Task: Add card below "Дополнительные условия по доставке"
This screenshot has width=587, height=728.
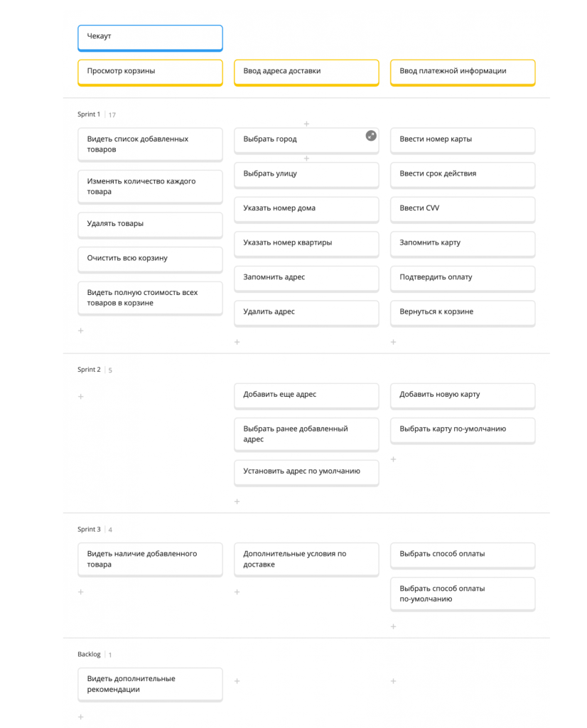Action: (237, 591)
